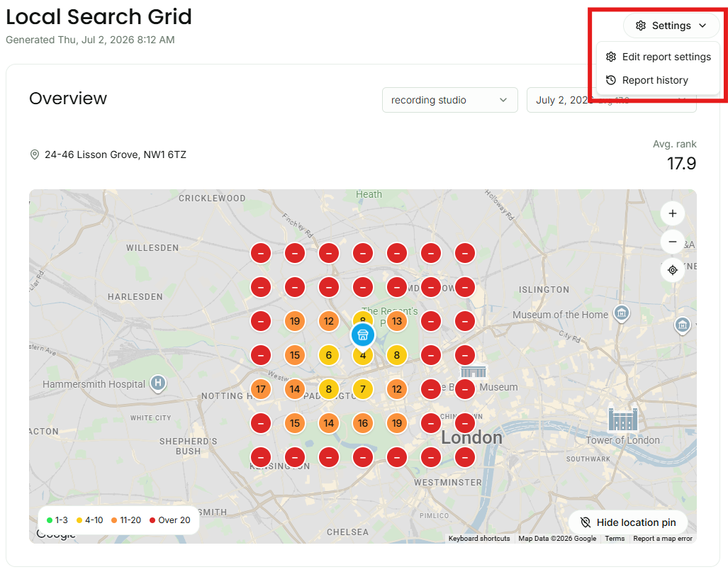
Task: Open the July 2 report date dropdown
Action: coord(611,100)
